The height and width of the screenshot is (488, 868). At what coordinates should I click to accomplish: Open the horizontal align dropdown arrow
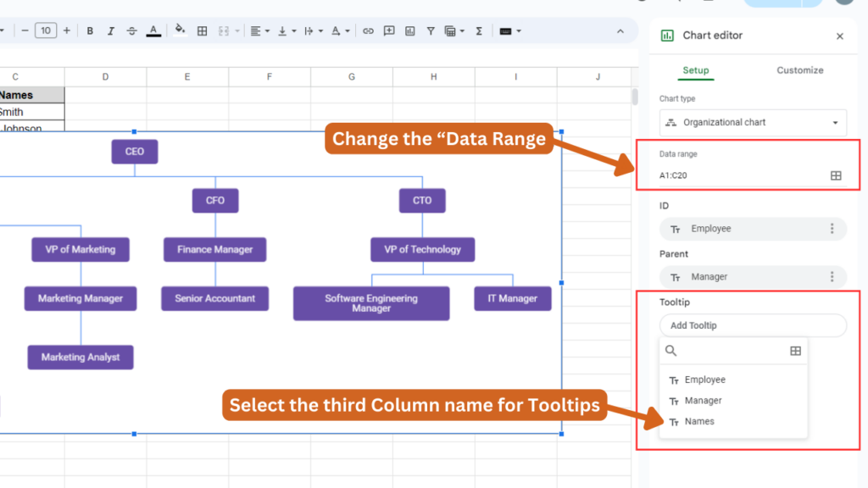(267, 30)
